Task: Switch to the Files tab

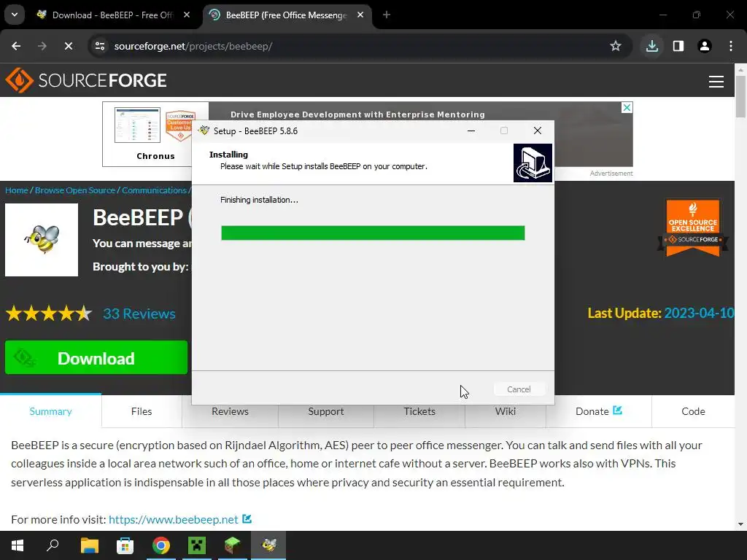Action: click(142, 411)
